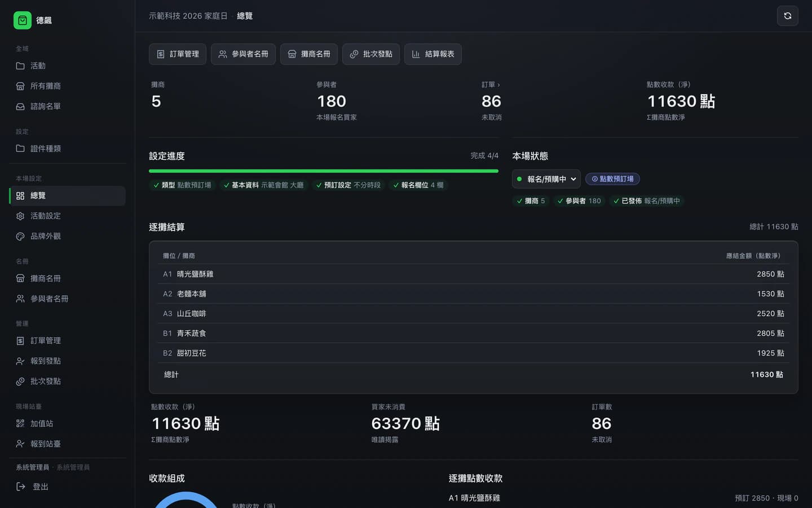
Task: Click the 參與者名冊 button in the top toolbar
Action: 243,54
